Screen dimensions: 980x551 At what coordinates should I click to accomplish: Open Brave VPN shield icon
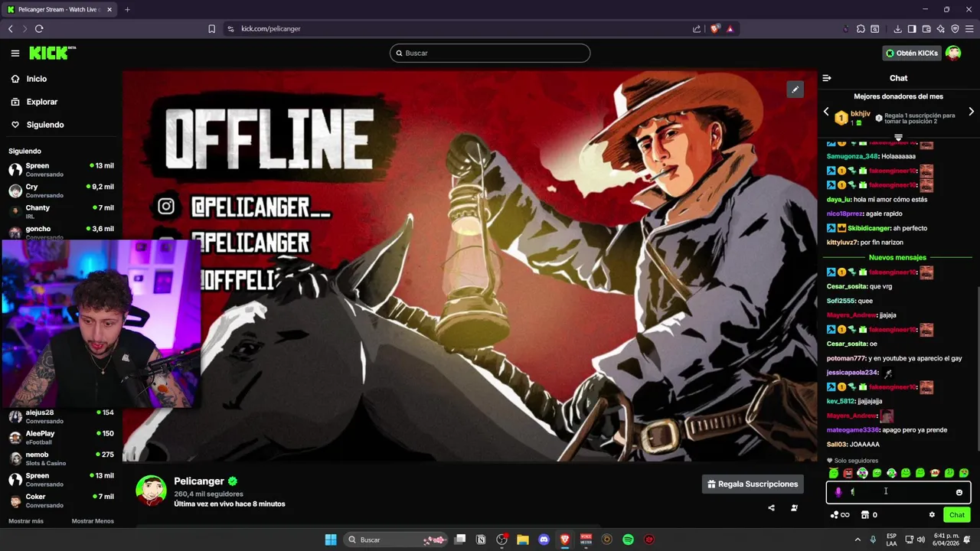pos(955,29)
